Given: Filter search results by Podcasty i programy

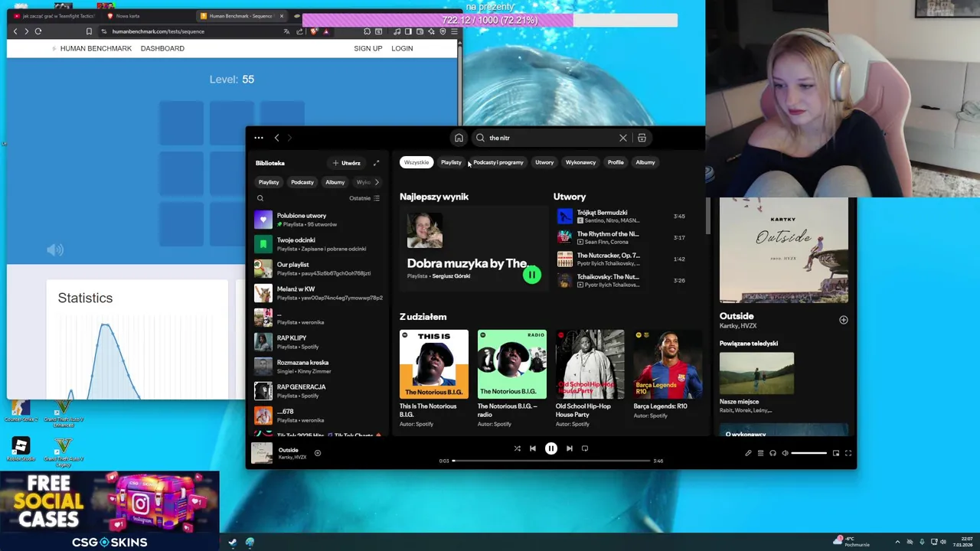Looking at the screenshot, I should [498, 162].
